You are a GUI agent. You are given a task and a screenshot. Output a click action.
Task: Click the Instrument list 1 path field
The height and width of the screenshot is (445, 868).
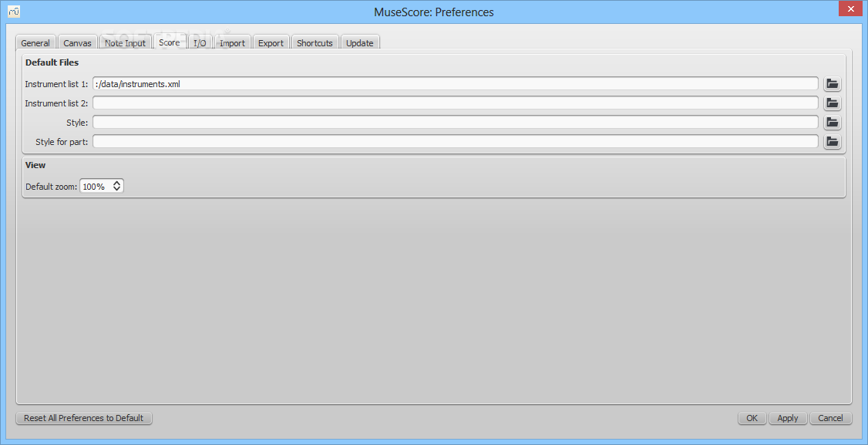coord(455,84)
